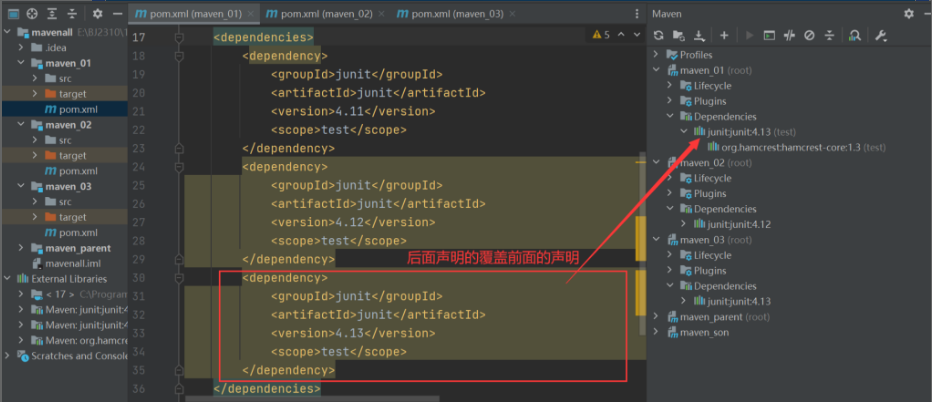
Task: Expand maven_son in Maven panel
Action: click(656, 332)
